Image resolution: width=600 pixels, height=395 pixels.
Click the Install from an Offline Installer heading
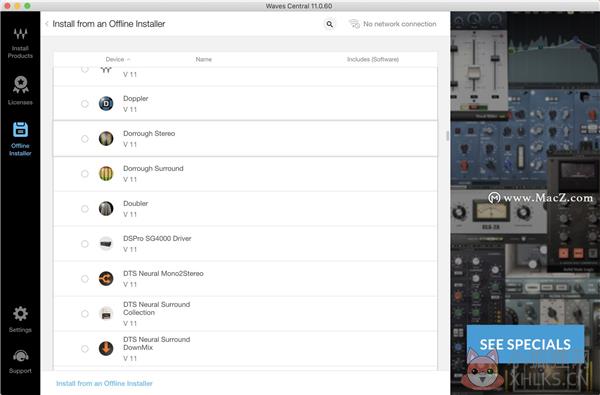(109, 24)
